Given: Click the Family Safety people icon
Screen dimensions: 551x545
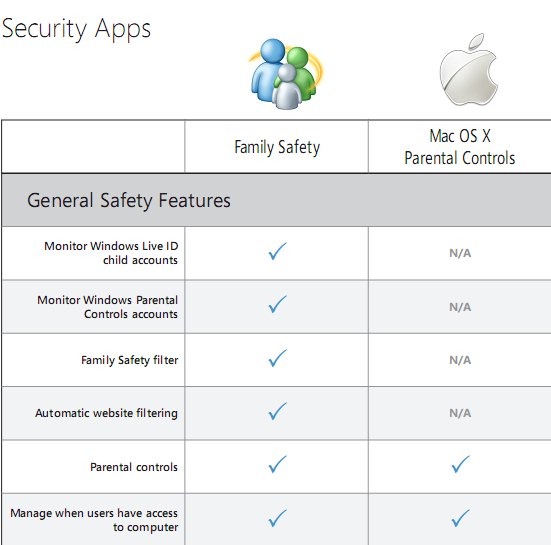Looking at the screenshot, I should point(286,74).
